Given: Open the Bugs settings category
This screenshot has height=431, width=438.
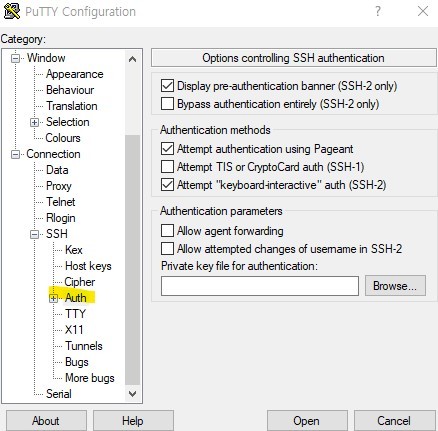Looking at the screenshot, I should point(77,362).
